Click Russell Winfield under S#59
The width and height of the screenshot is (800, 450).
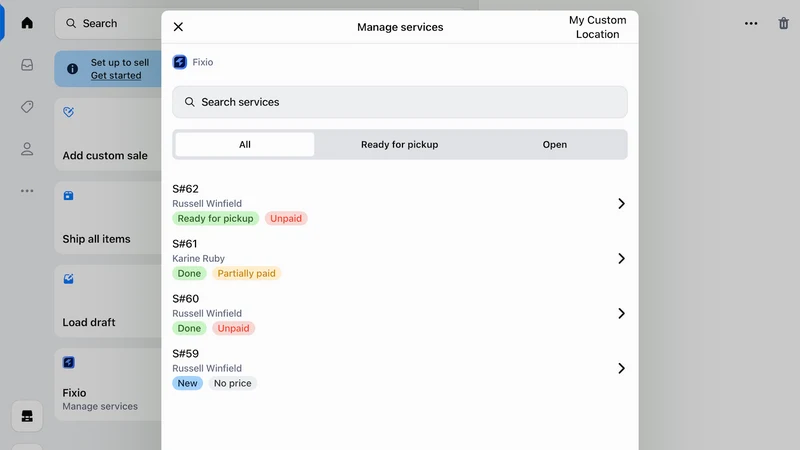tap(207, 368)
